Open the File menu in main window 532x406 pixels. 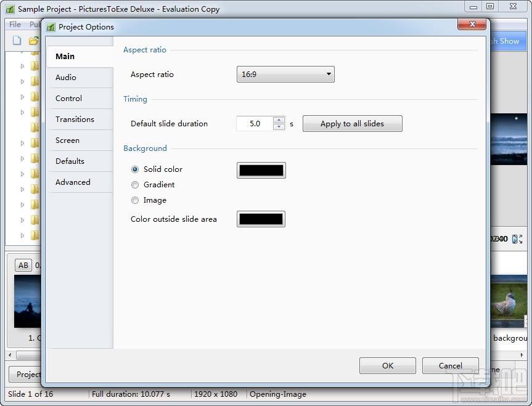tap(15, 25)
